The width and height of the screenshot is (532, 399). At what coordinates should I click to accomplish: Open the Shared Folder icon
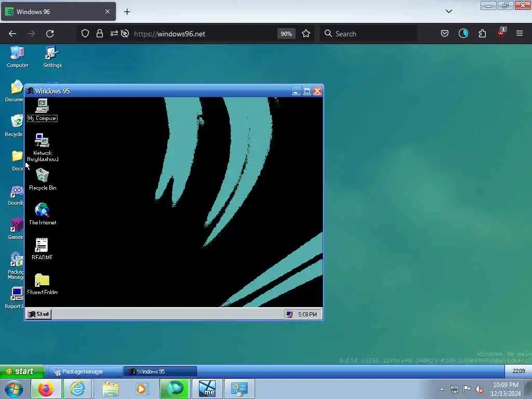pos(43,284)
